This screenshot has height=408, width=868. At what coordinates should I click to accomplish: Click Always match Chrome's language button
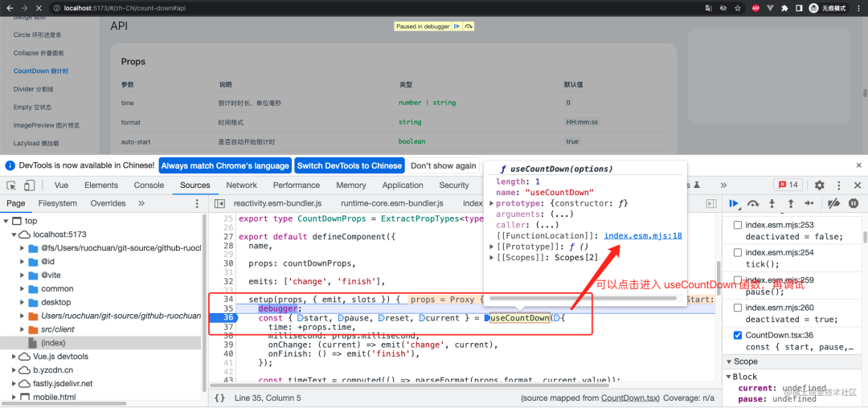(225, 165)
